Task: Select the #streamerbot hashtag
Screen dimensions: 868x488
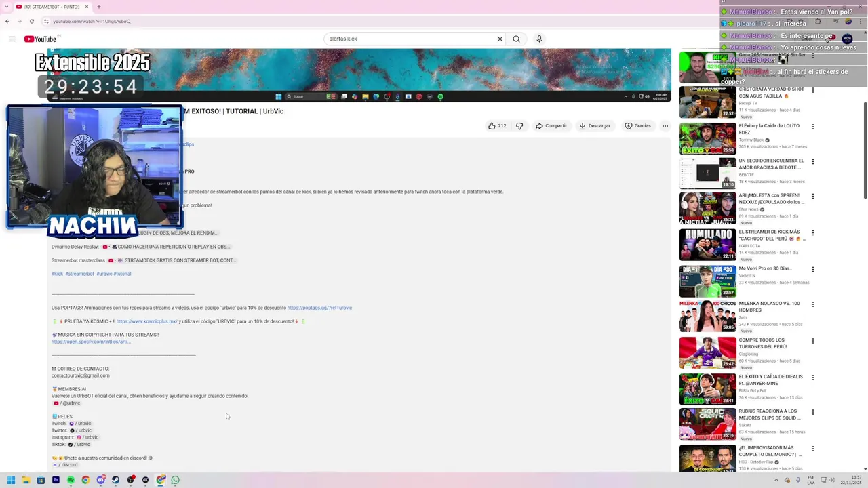Action: point(79,274)
